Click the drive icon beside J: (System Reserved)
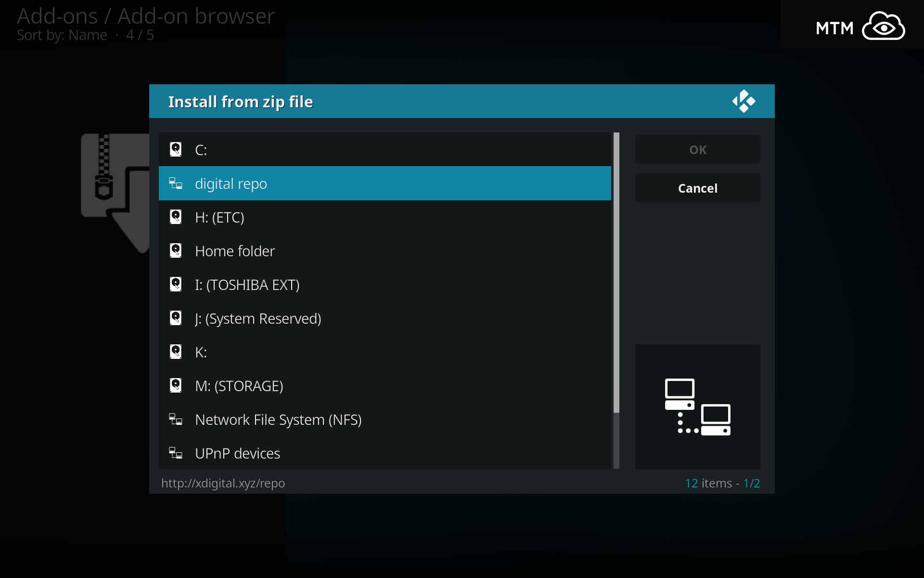924x578 pixels. tap(176, 318)
